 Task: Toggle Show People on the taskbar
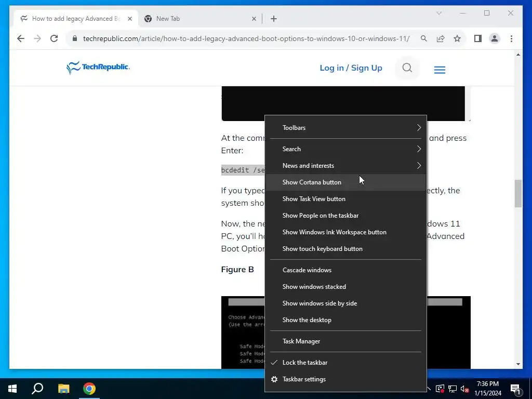tap(345, 216)
